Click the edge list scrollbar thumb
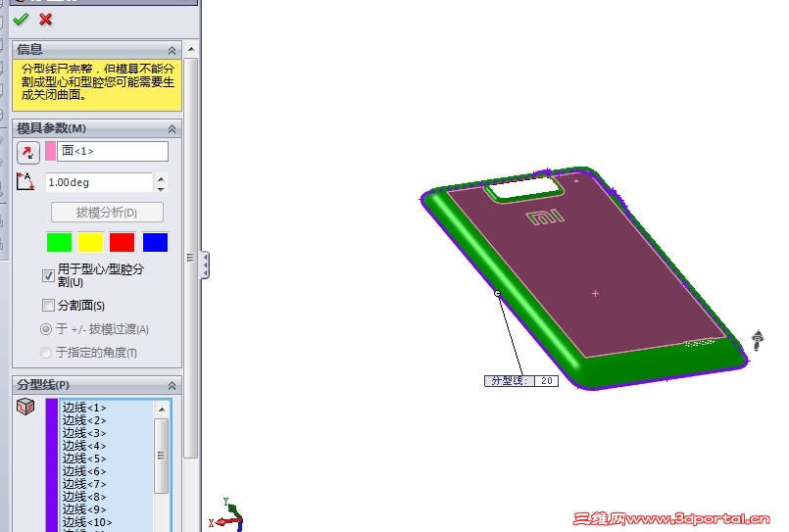Screen dimensions: 789x532 tap(161, 456)
